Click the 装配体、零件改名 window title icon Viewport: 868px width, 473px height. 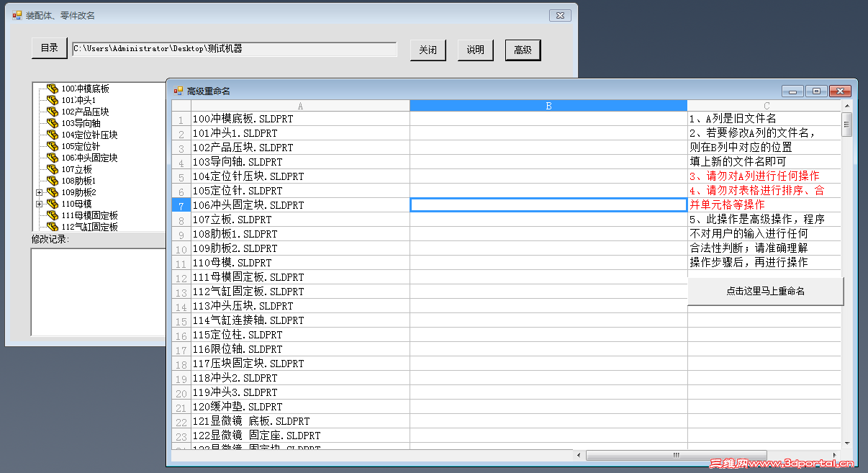[x=17, y=15]
